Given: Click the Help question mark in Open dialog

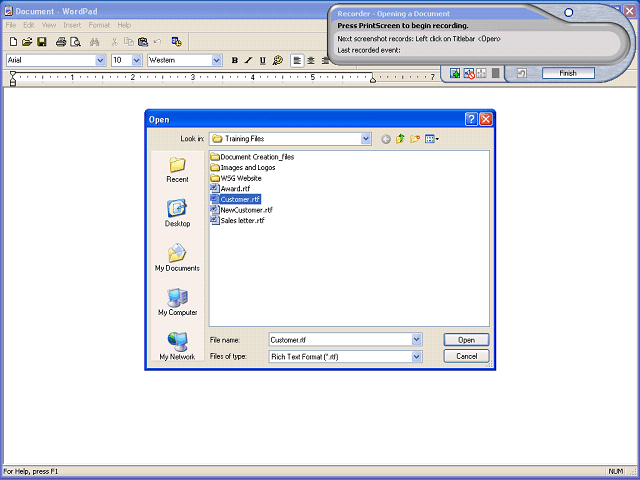Looking at the screenshot, I should (471, 119).
